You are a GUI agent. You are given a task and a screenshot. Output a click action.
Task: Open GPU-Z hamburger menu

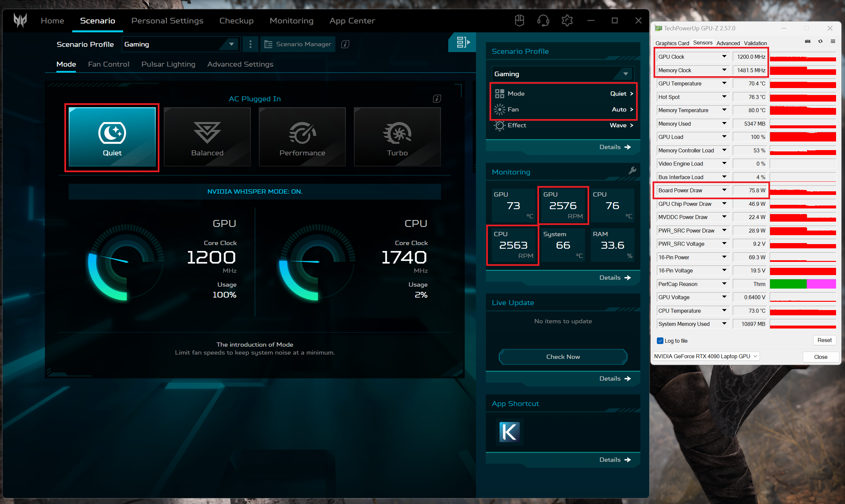pos(832,42)
